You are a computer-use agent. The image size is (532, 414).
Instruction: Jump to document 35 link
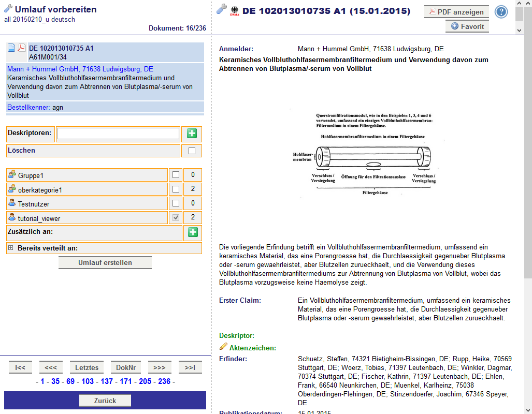tap(55, 381)
